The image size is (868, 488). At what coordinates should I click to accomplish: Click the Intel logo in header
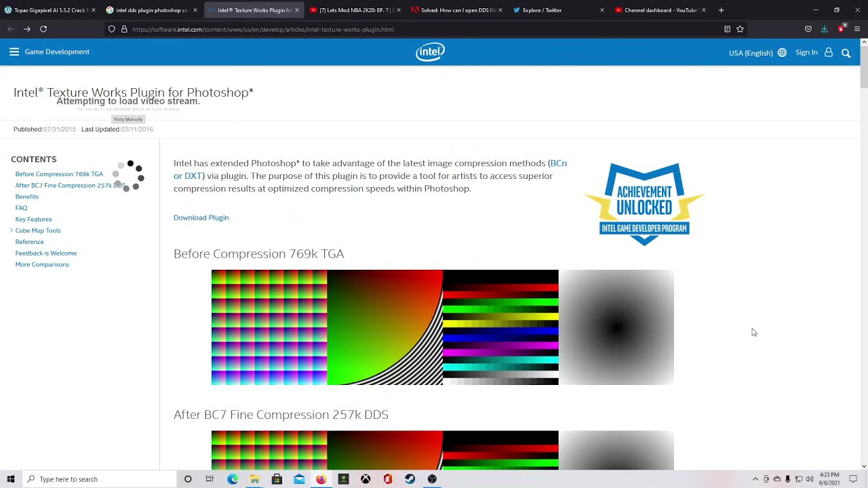pos(431,52)
